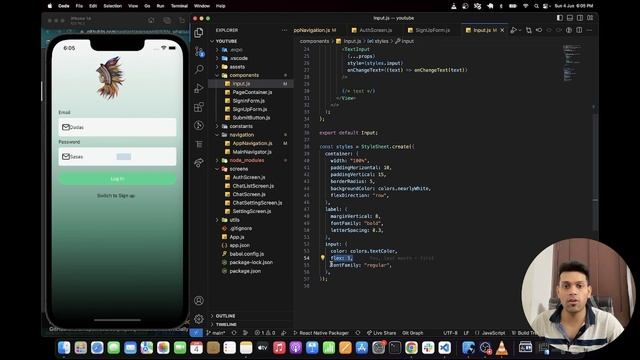
Task: Open babel.config.js in the explorer
Action: click(247, 254)
